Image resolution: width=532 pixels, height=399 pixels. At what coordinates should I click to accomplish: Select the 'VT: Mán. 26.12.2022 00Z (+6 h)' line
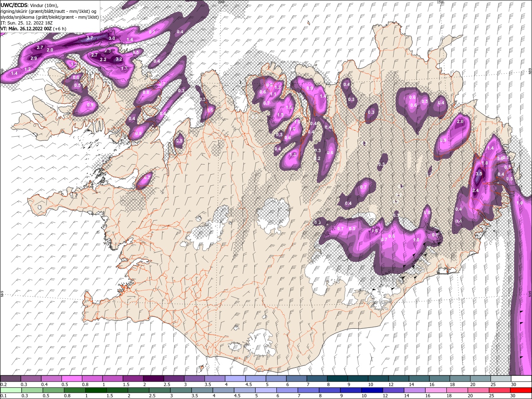33,29
